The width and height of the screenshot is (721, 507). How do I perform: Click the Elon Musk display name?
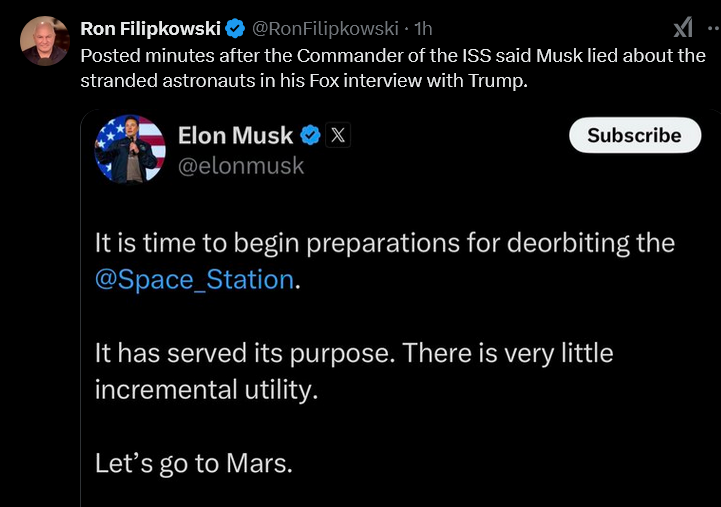[x=235, y=136]
